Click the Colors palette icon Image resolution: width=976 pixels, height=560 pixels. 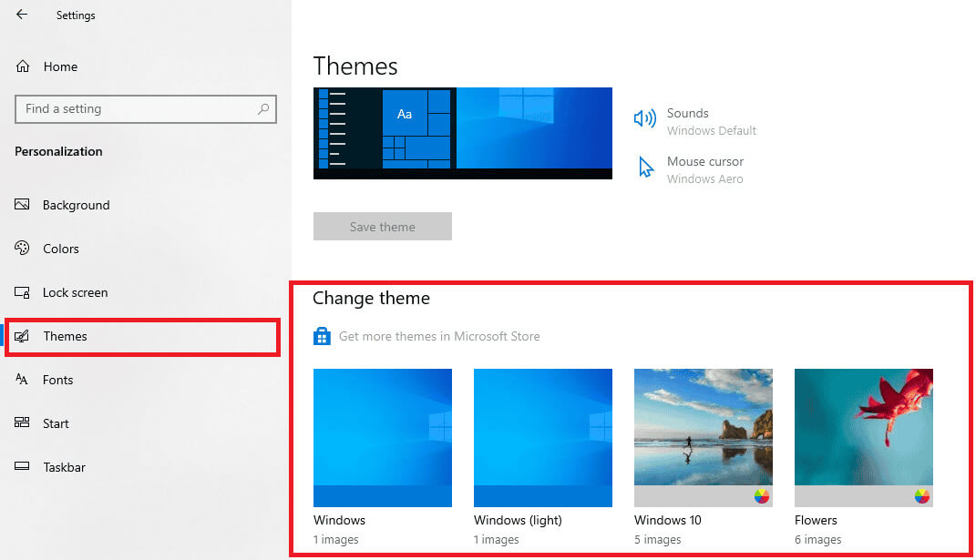[22, 248]
